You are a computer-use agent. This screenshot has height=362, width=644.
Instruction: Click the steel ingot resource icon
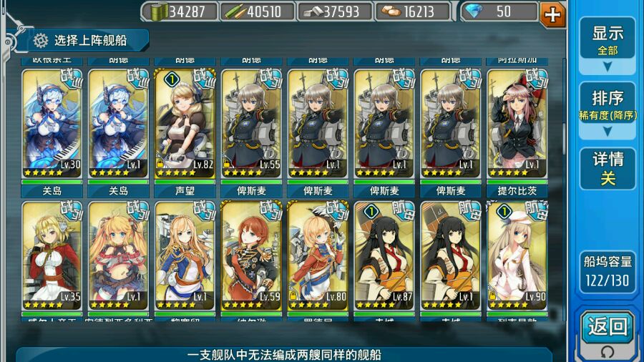(313, 12)
